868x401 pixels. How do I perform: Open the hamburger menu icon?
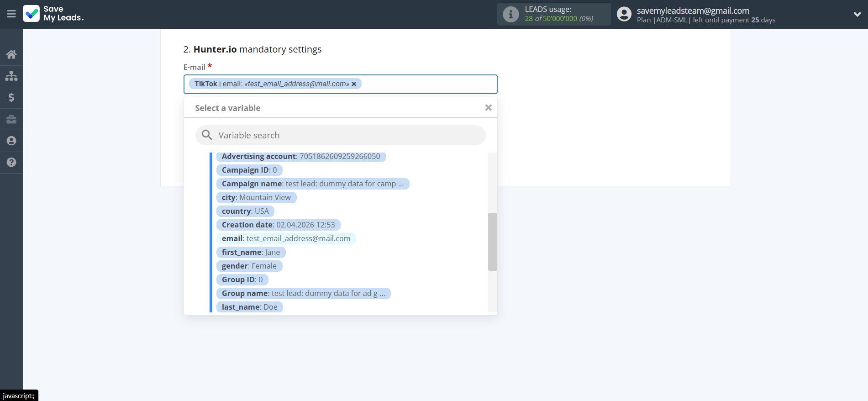pos(11,14)
